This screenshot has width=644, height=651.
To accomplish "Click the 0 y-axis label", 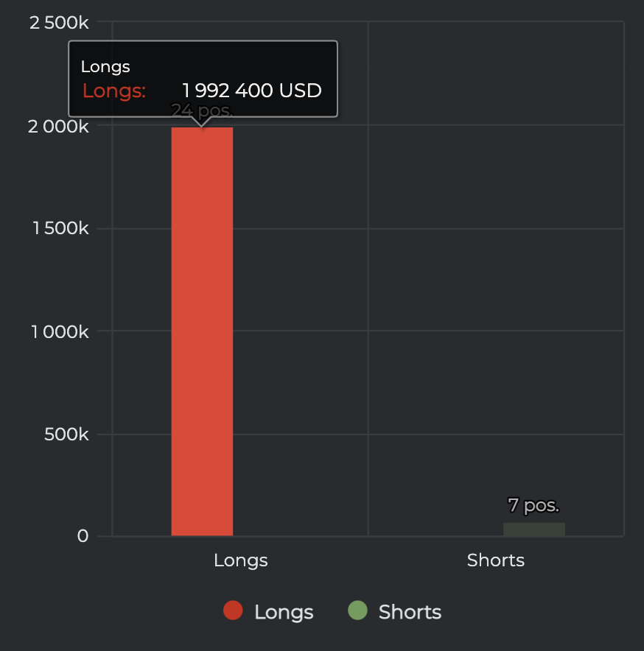I will coord(83,536).
